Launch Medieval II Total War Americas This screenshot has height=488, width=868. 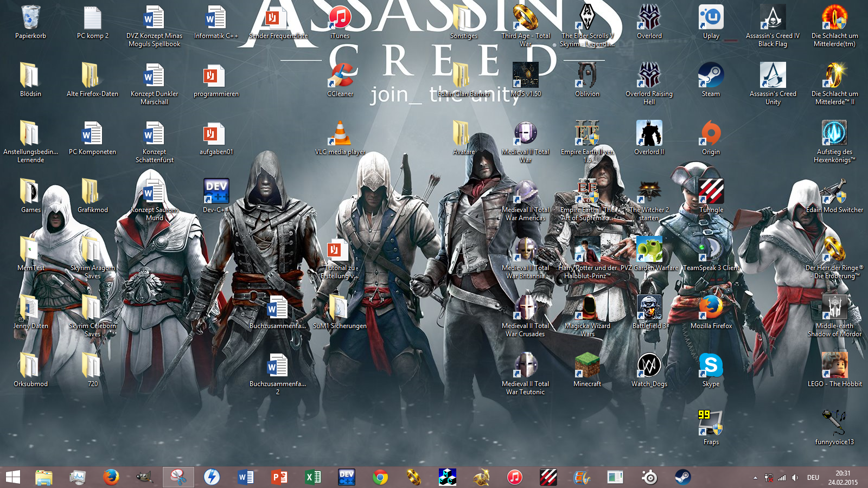click(x=525, y=191)
